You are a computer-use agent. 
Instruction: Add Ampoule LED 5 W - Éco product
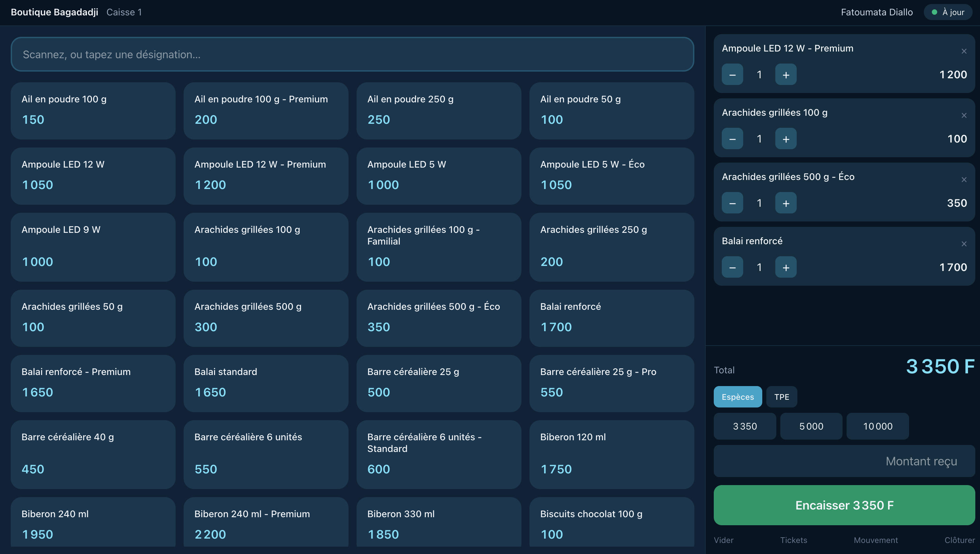point(611,176)
